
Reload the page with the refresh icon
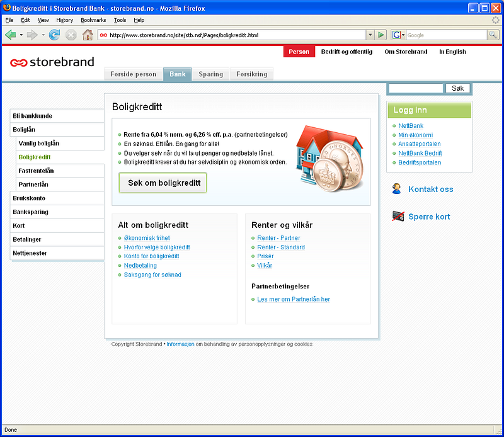tap(54, 35)
